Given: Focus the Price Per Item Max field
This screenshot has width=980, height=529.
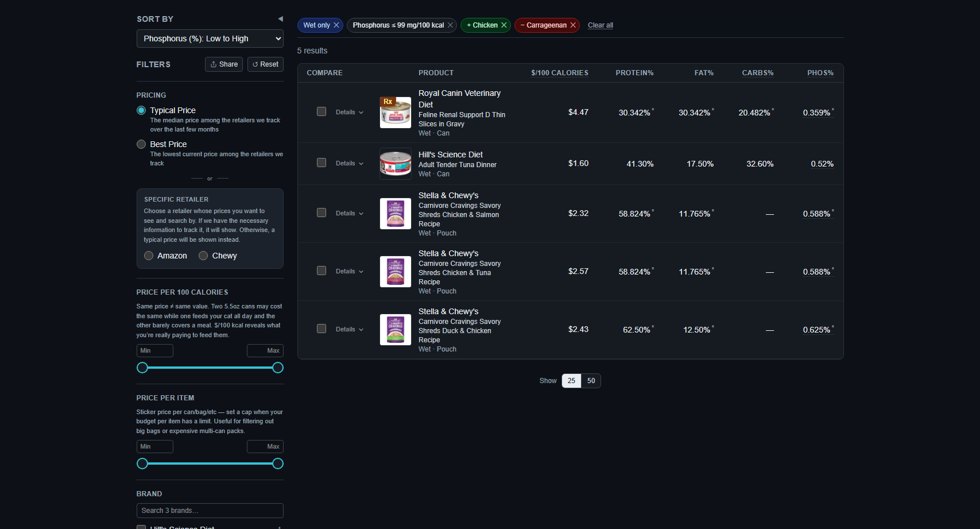Looking at the screenshot, I should coord(265,447).
